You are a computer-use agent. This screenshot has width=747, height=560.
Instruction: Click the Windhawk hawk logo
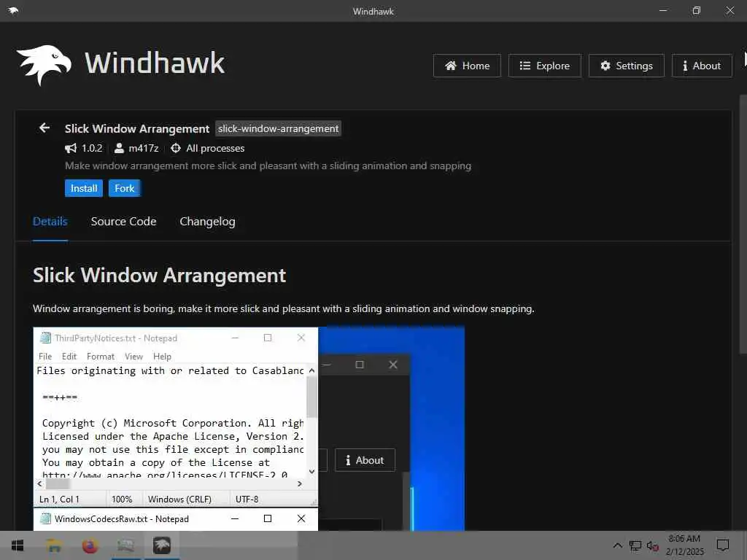pyautogui.click(x=44, y=65)
